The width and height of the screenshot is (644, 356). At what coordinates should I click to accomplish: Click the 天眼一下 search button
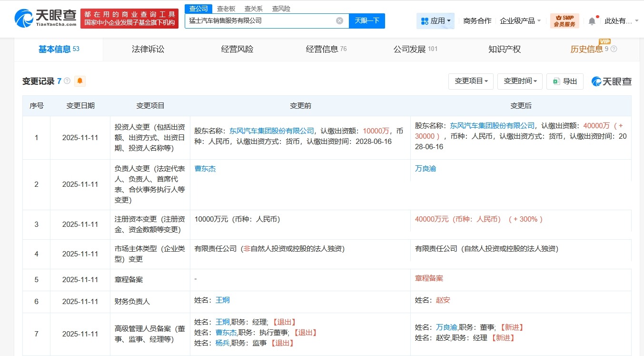click(x=367, y=20)
